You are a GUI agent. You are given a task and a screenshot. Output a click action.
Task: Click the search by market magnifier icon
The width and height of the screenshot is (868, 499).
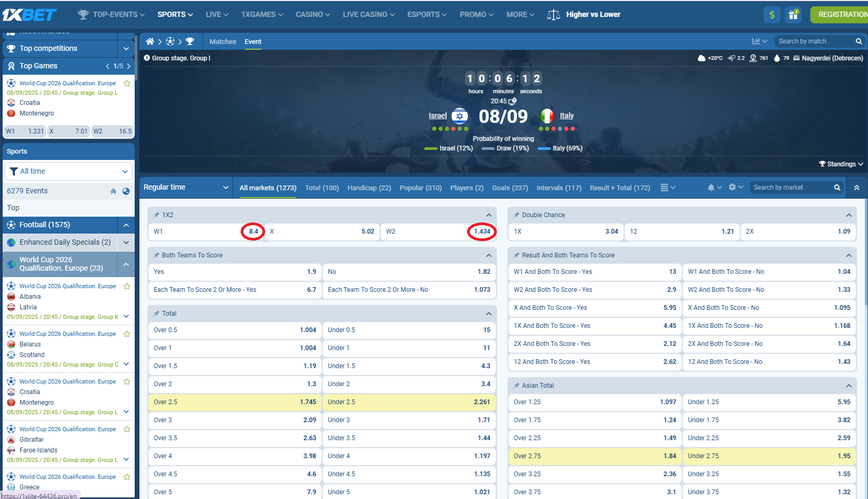point(837,188)
